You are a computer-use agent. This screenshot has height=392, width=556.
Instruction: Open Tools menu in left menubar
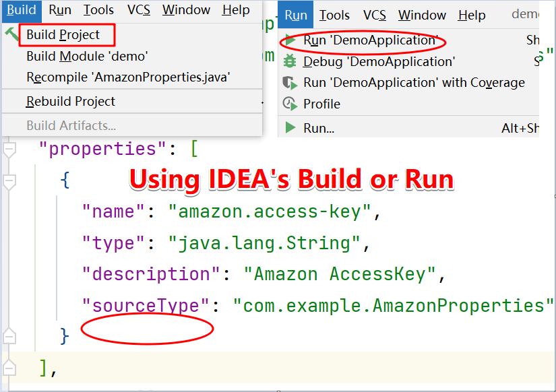coord(98,10)
